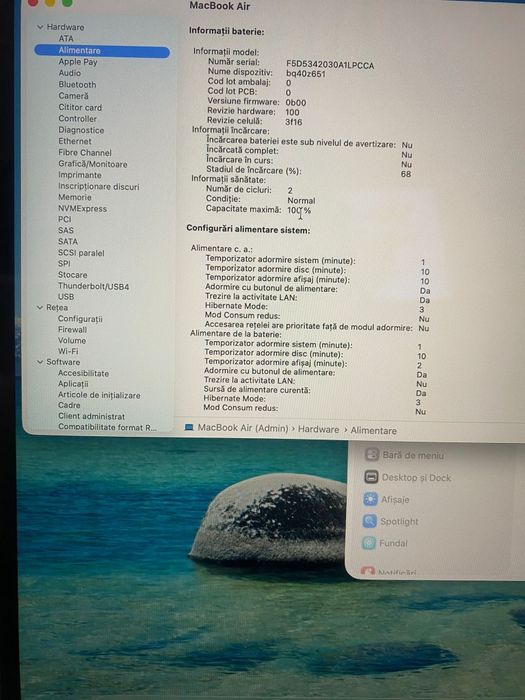Image resolution: width=525 pixels, height=700 pixels.
Task: Click the serial number F5D5342030A1LPCCA
Action: pyautogui.click(x=330, y=66)
